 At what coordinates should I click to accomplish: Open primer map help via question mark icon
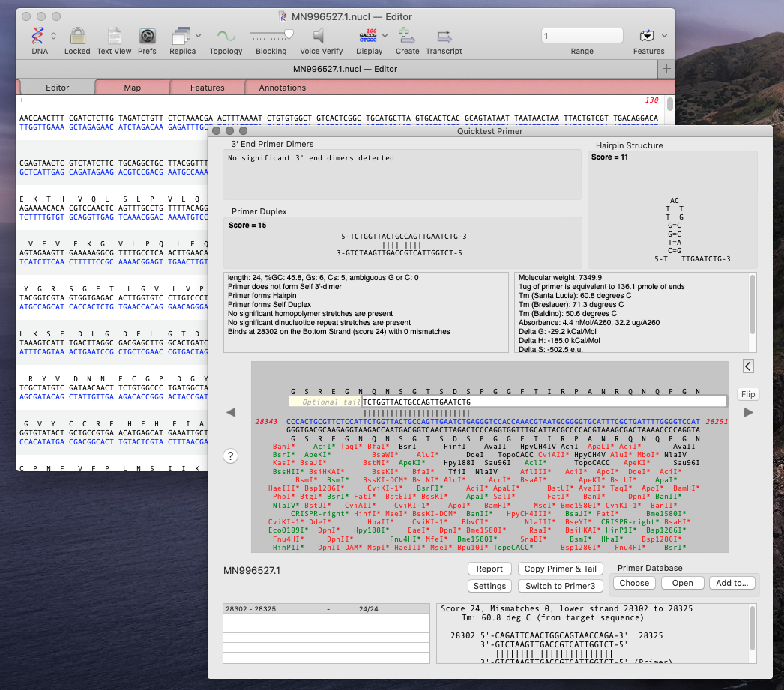[x=230, y=456]
